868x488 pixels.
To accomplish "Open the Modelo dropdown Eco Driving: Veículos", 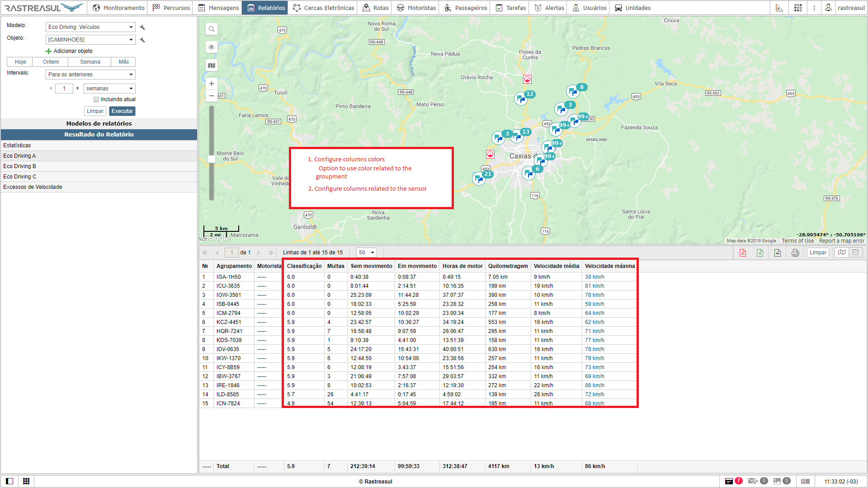I will tap(90, 27).
